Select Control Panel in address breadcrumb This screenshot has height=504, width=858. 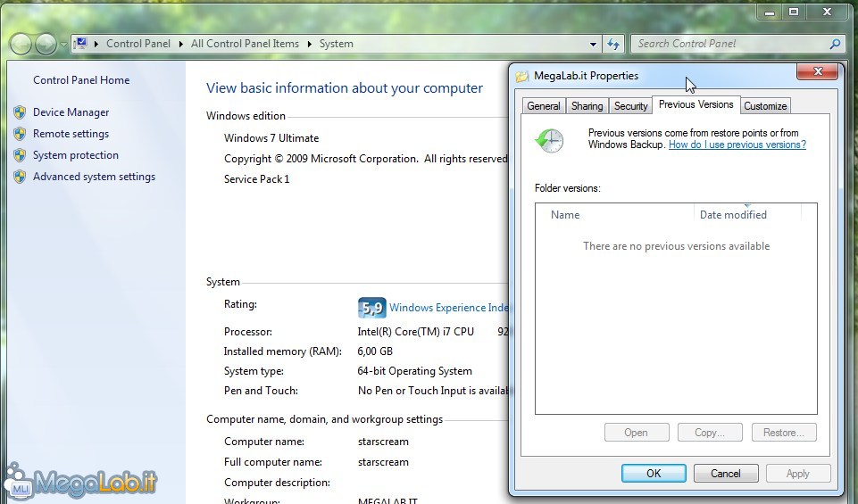pyautogui.click(x=137, y=44)
